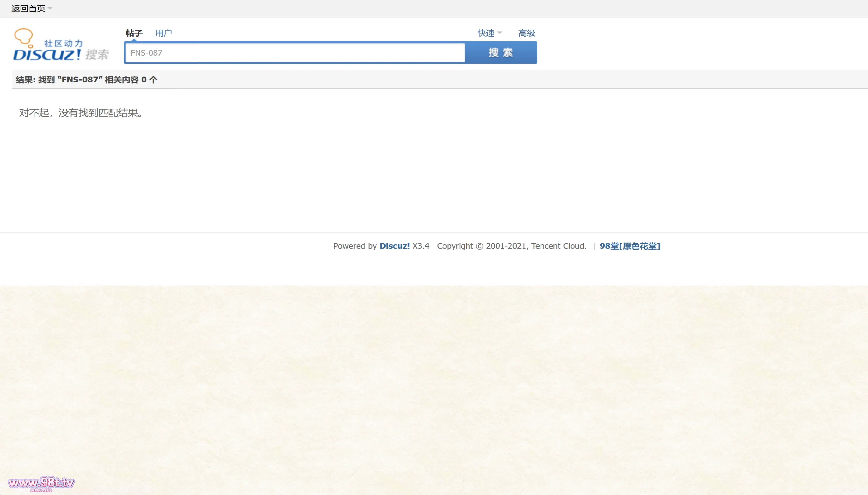
Task: Open the 98堂[原色花堂] footer link
Action: 630,246
